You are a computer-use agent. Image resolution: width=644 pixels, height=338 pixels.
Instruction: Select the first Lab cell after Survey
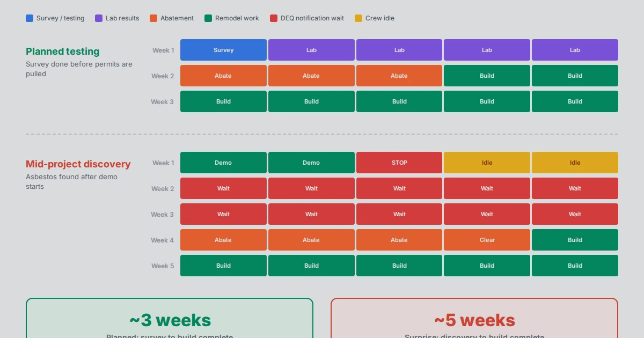point(311,50)
